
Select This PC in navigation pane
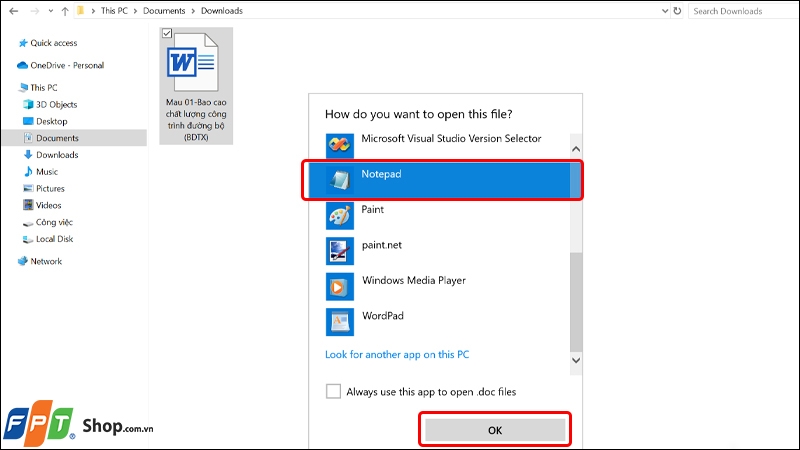click(x=44, y=87)
